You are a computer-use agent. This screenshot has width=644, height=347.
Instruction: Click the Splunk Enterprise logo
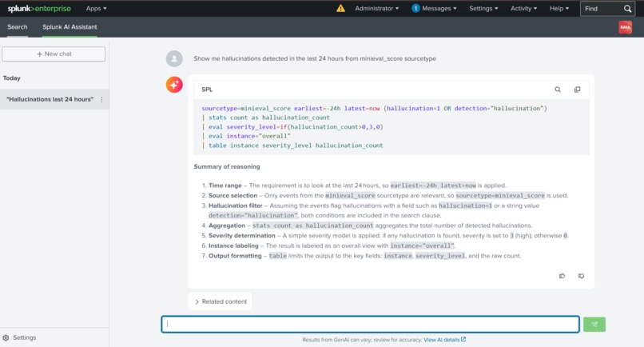[39, 8]
